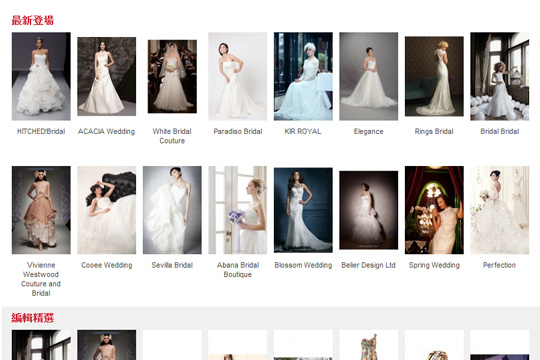Viewport: 540px width, 360px height.
Task: View the Spring Wedding lace dress image
Action: click(x=434, y=210)
